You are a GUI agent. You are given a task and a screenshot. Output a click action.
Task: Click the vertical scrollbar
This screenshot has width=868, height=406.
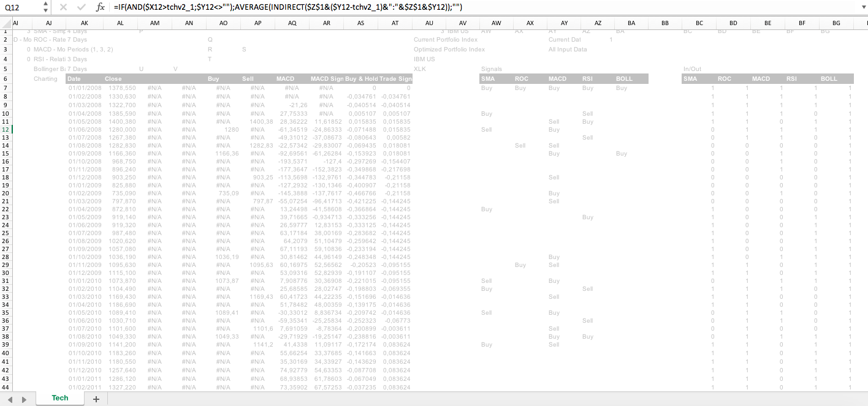click(864, 184)
